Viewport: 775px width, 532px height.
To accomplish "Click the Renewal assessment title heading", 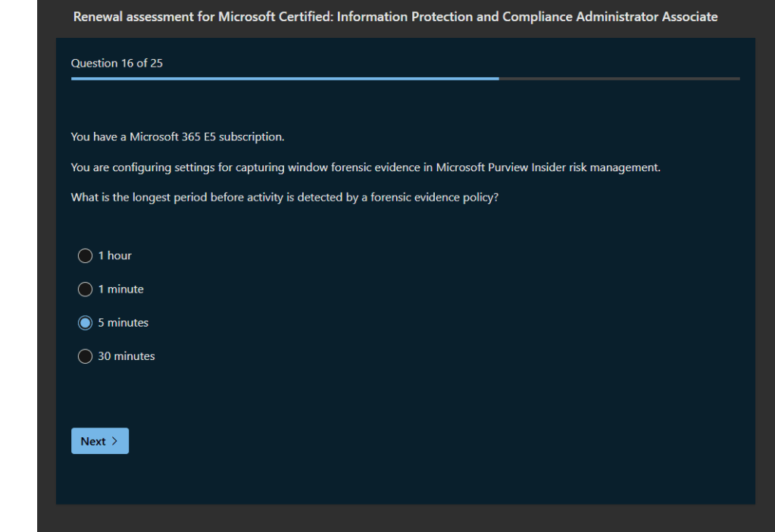I will tap(395, 17).
